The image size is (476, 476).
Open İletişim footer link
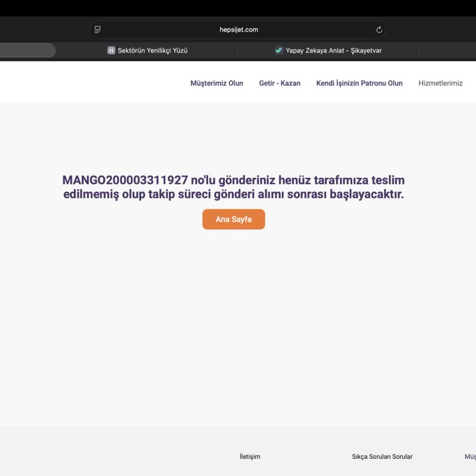(250, 457)
